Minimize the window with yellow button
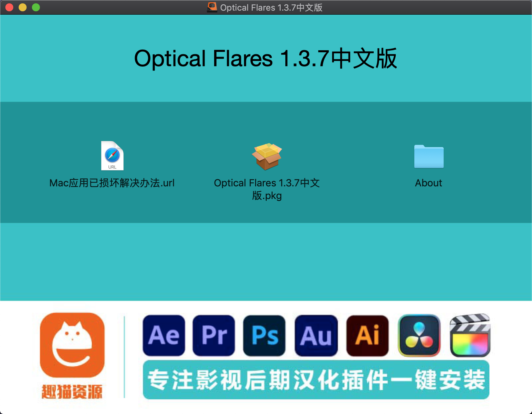This screenshot has width=532, height=414. click(23, 7)
